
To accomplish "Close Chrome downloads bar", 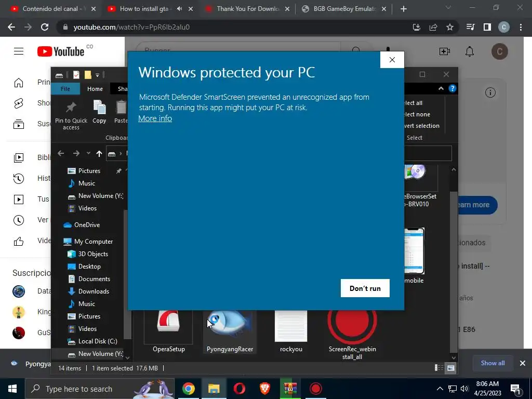I will tap(523, 363).
